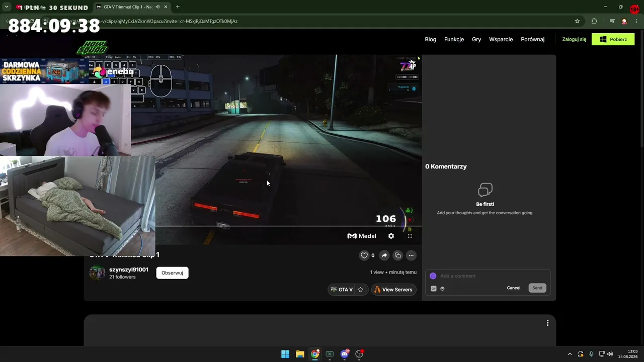Open a new browser tab
The height and width of the screenshot is (362, 644).
click(x=178, y=7)
